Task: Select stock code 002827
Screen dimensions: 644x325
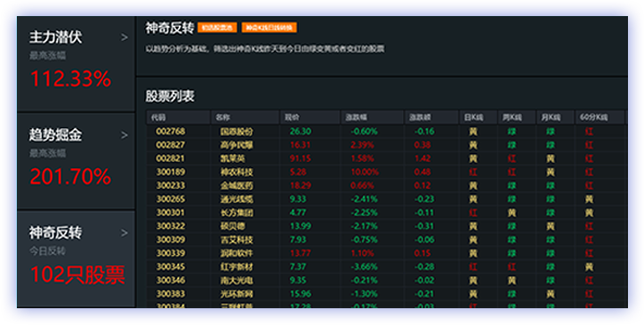Action: tap(171, 145)
